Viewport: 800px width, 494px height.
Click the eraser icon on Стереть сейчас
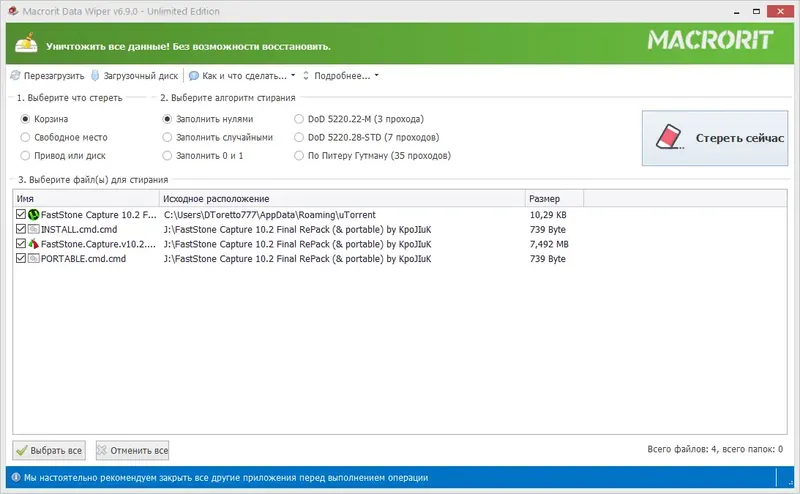tap(669, 137)
